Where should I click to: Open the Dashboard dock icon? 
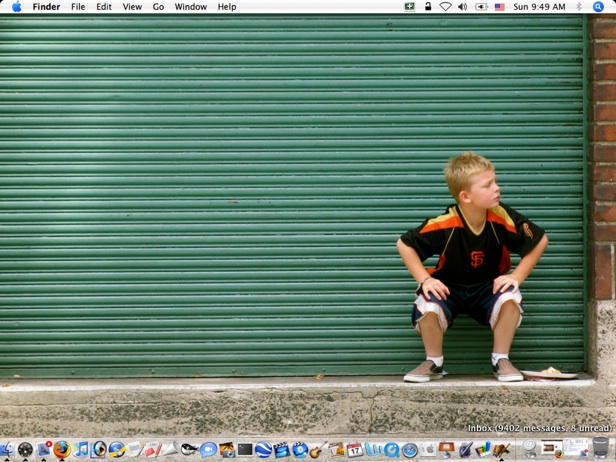(x=25, y=449)
